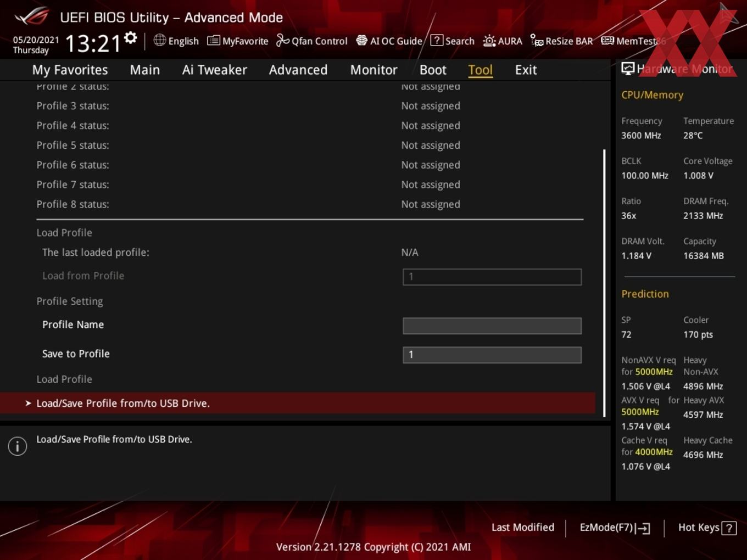Viewport: 747px width, 560px height.
Task: Click the Load from Profile label
Action: click(x=83, y=276)
